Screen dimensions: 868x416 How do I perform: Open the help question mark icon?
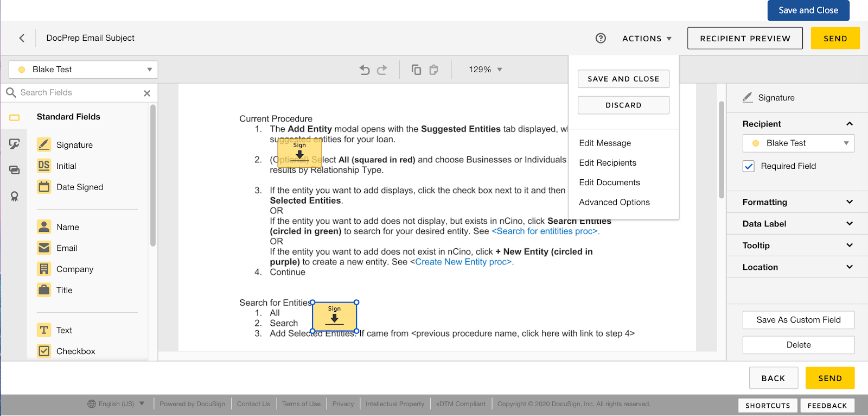pos(601,38)
